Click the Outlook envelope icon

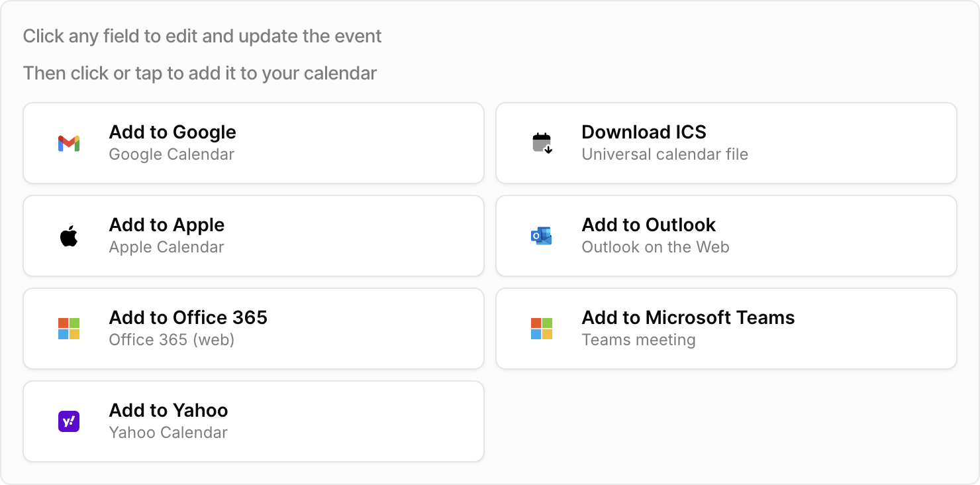(x=541, y=235)
